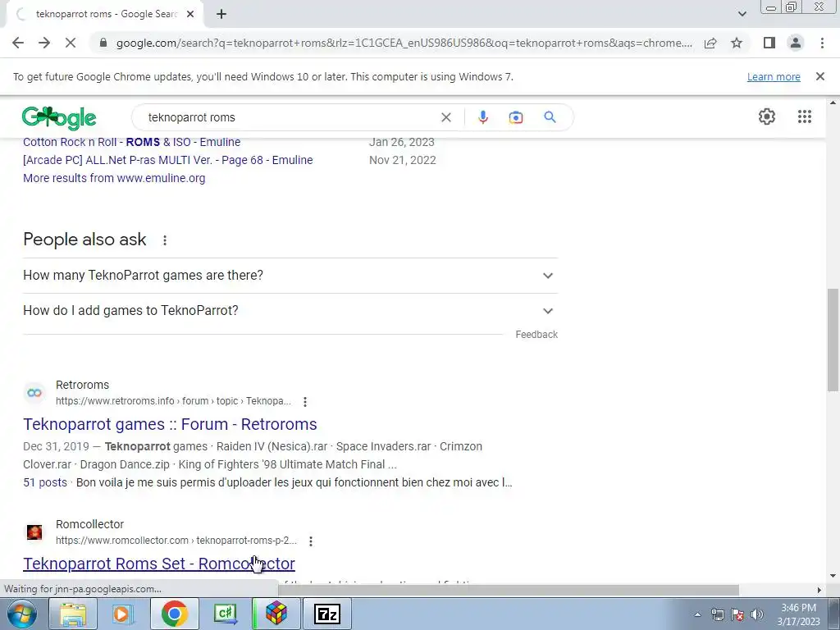Image resolution: width=840 pixels, height=630 pixels.
Task: Dismiss the Chrome update notification bar
Action: 819,76
